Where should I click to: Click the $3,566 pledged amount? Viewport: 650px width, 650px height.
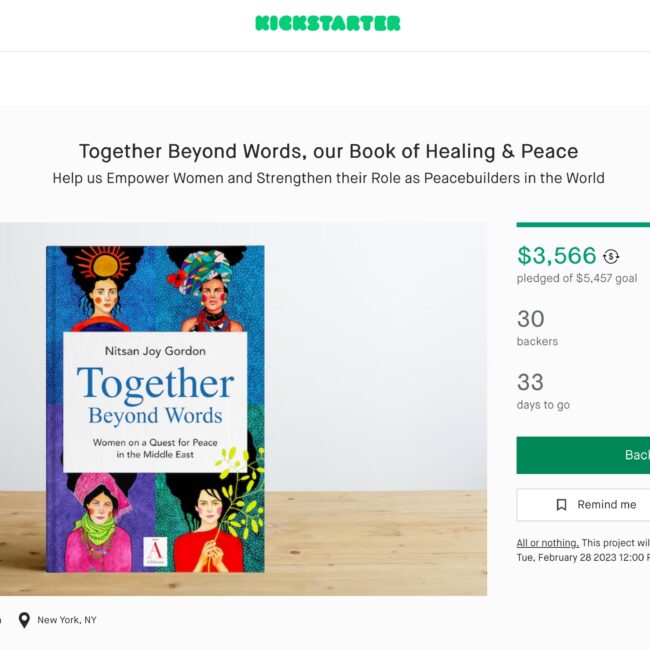pyautogui.click(x=557, y=255)
